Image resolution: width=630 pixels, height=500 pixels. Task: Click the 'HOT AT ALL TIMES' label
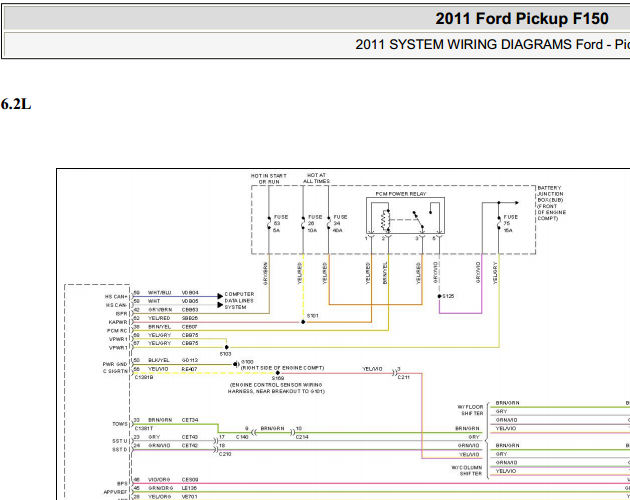(x=316, y=178)
